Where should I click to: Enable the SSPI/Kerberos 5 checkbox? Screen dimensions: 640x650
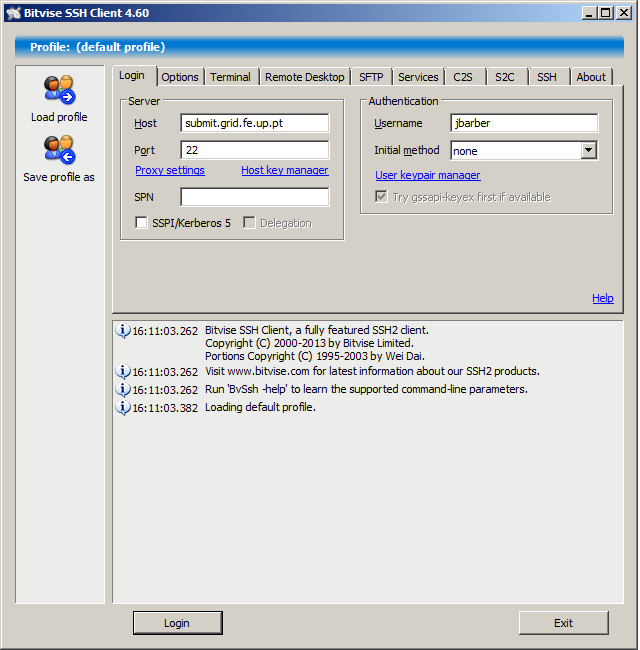pos(141,223)
